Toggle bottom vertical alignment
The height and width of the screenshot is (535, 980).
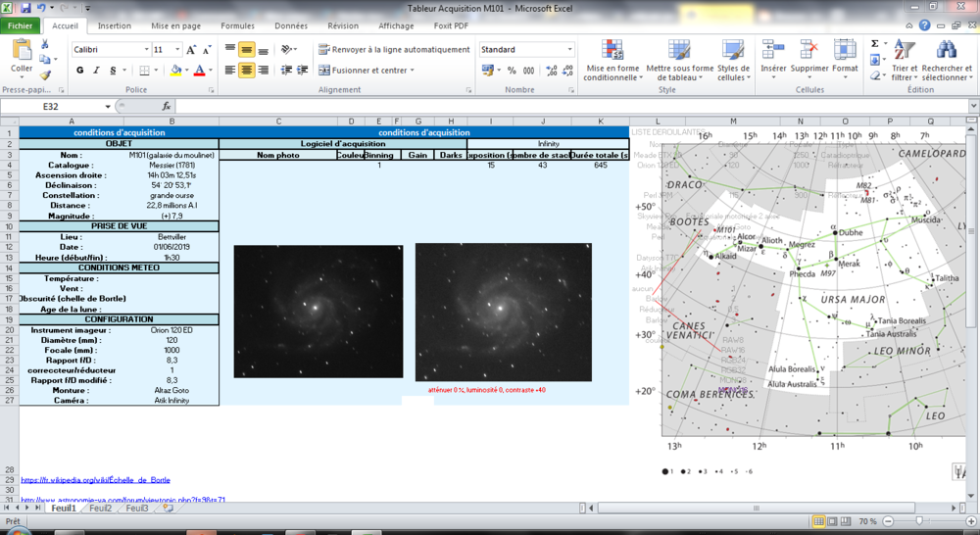pos(263,49)
